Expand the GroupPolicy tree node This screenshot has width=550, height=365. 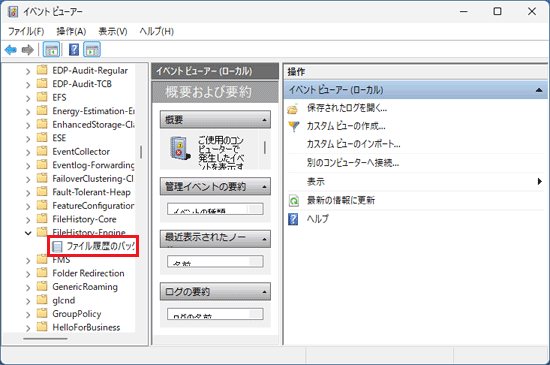[x=28, y=315]
